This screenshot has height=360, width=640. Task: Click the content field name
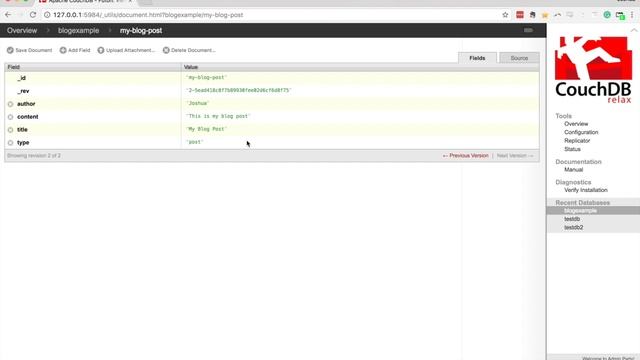click(28, 117)
